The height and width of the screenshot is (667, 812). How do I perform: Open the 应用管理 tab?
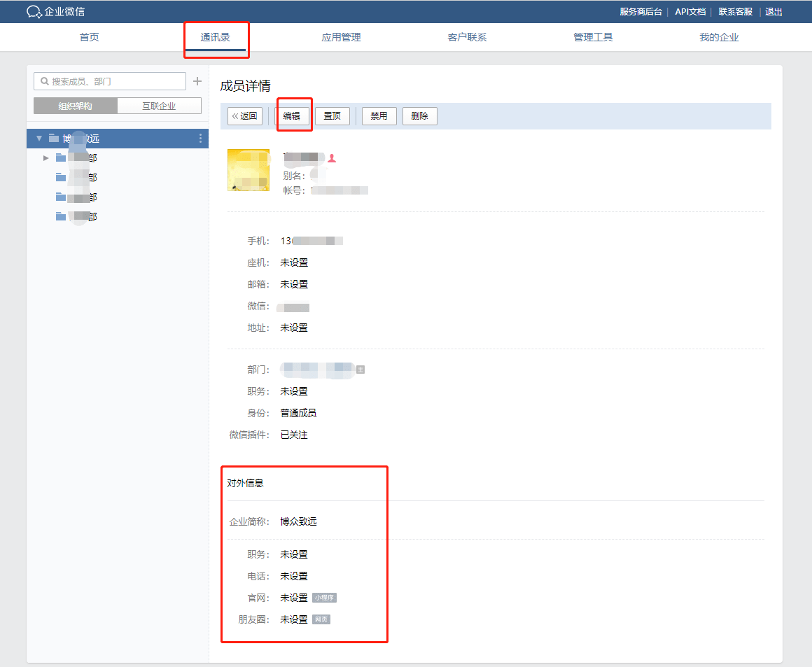pos(341,37)
